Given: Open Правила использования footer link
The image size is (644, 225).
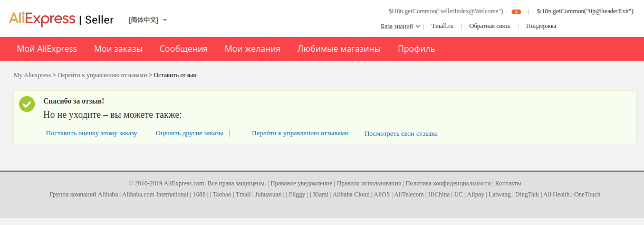Looking at the screenshot, I should [x=369, y=183].
